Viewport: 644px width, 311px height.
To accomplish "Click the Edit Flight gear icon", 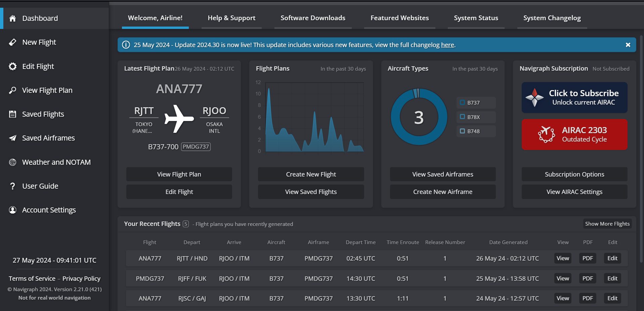I will [12, 67].
